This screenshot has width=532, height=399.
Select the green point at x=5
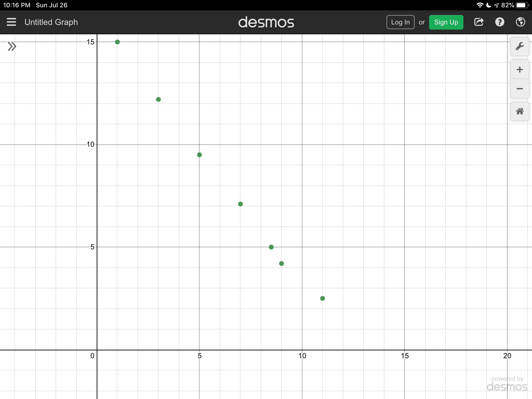[x=199, y=155]
